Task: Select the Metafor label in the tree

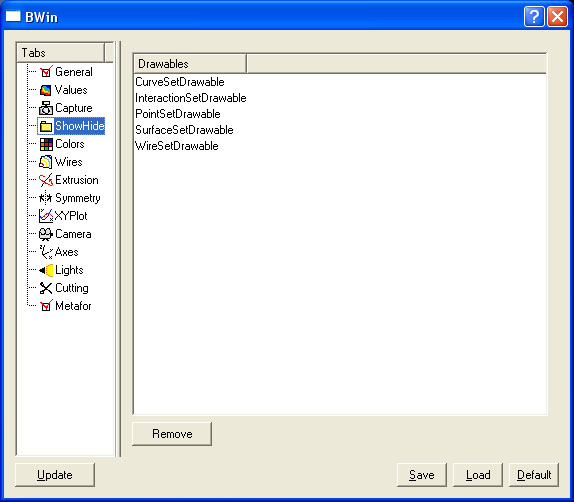Action: 73,306
